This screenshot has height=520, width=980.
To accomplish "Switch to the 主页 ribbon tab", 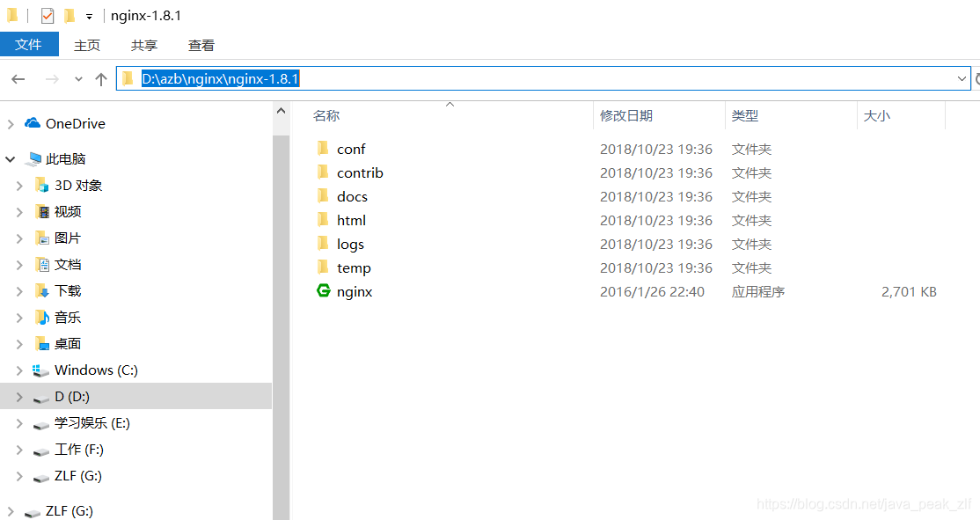I will pos(87,45).
